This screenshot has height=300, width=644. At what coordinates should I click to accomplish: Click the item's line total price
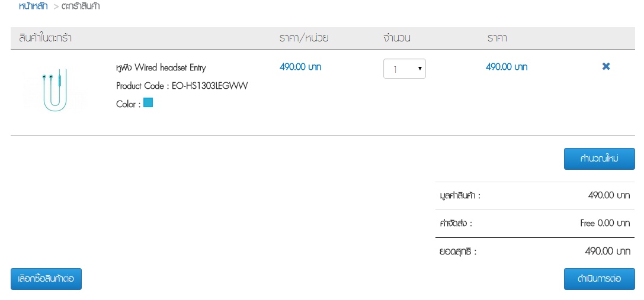pos(507,67)
